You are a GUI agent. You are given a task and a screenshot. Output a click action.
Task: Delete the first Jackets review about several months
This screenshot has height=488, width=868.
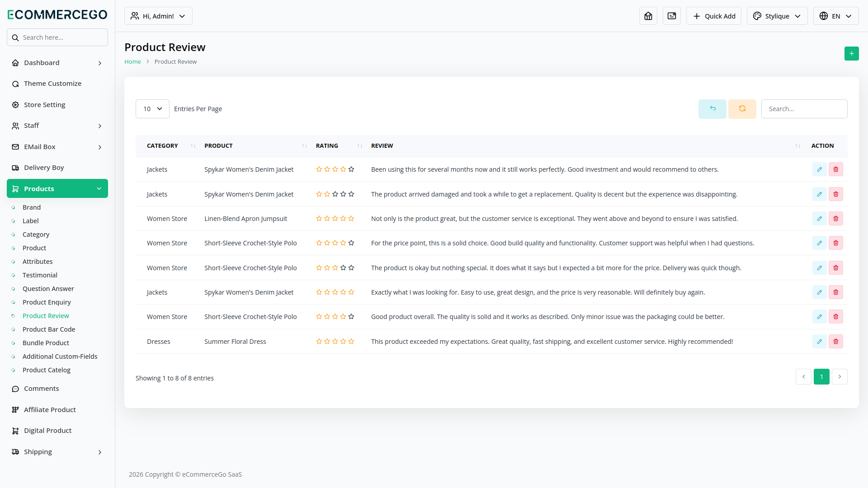pyautogui.click(x=836, y=169)
